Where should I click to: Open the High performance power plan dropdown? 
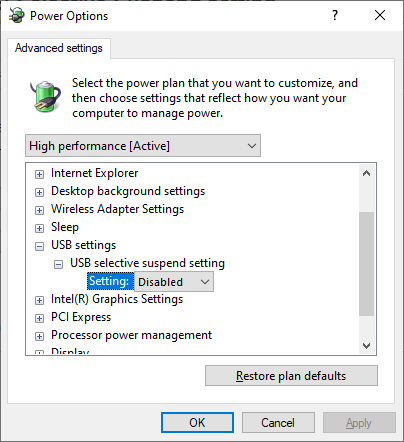[x=143, y=146]
